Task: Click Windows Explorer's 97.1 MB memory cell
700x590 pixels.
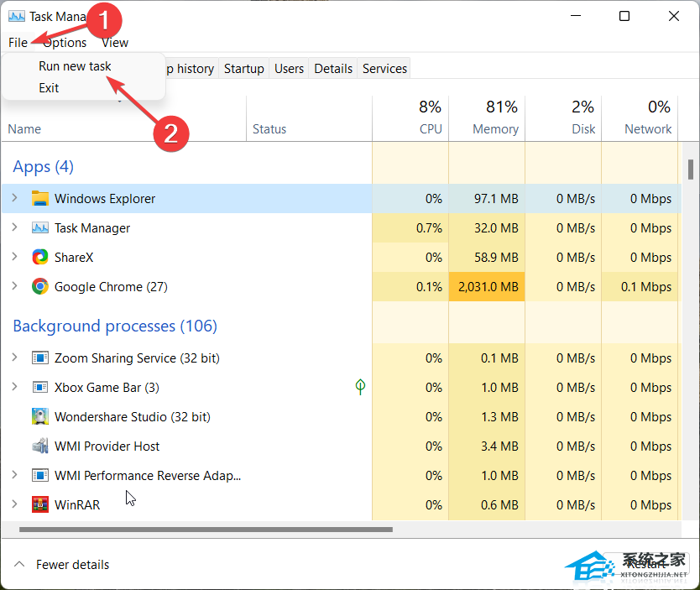Action: (487, 199)
